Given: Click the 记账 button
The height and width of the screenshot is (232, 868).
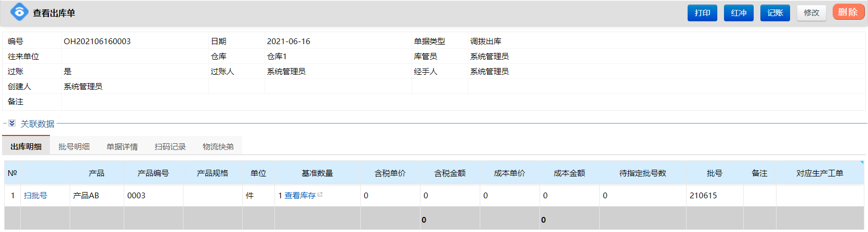Looking at the screenshot, I should coord(774,13).
